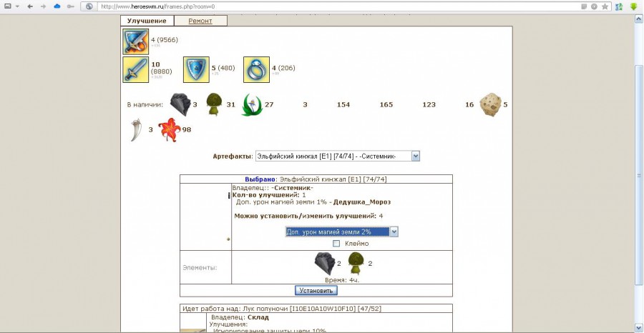Click the white fang element icon
644x333 pixels.
coord(137,130)
